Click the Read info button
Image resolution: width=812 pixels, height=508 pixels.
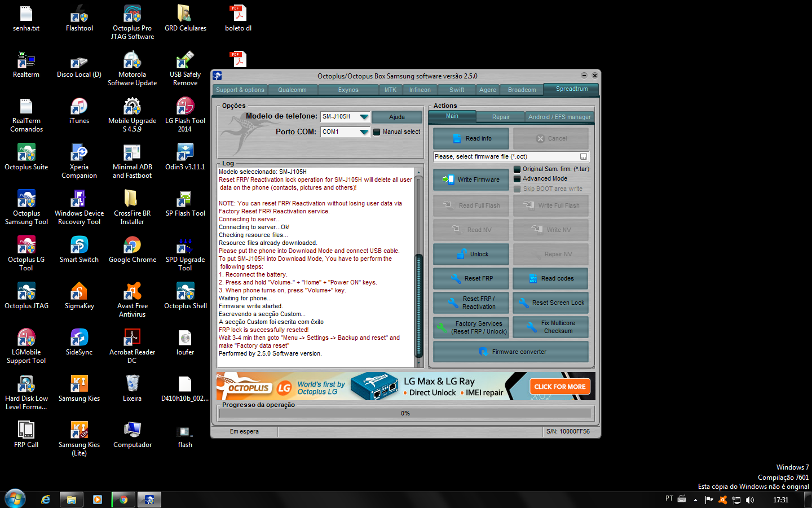(x=471, y=139)
